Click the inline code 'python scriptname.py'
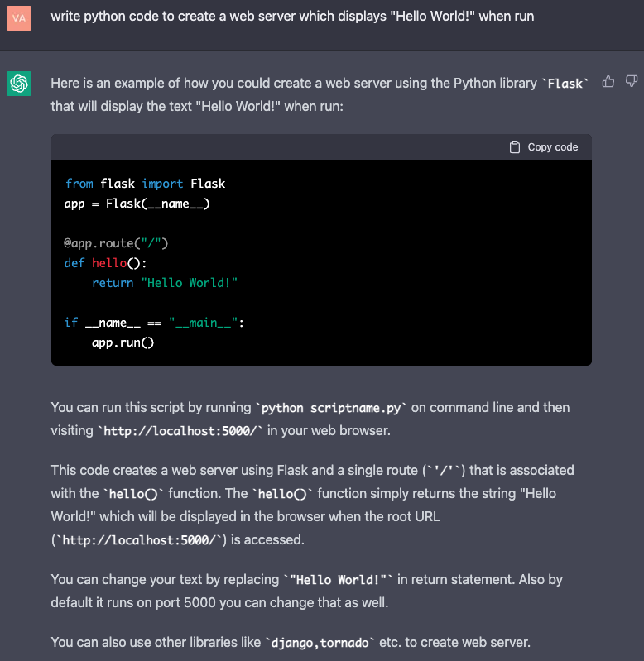 (331, 408)
